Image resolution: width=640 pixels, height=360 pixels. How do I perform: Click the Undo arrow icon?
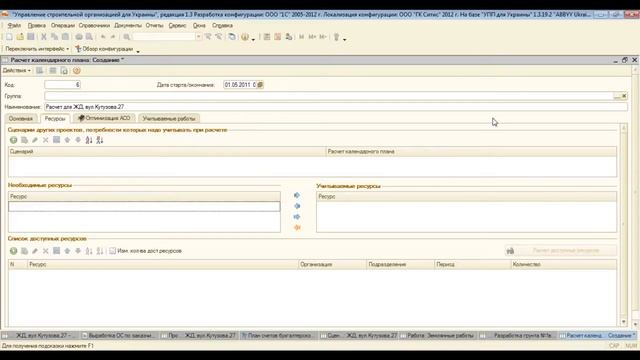(x=103, y=37)
